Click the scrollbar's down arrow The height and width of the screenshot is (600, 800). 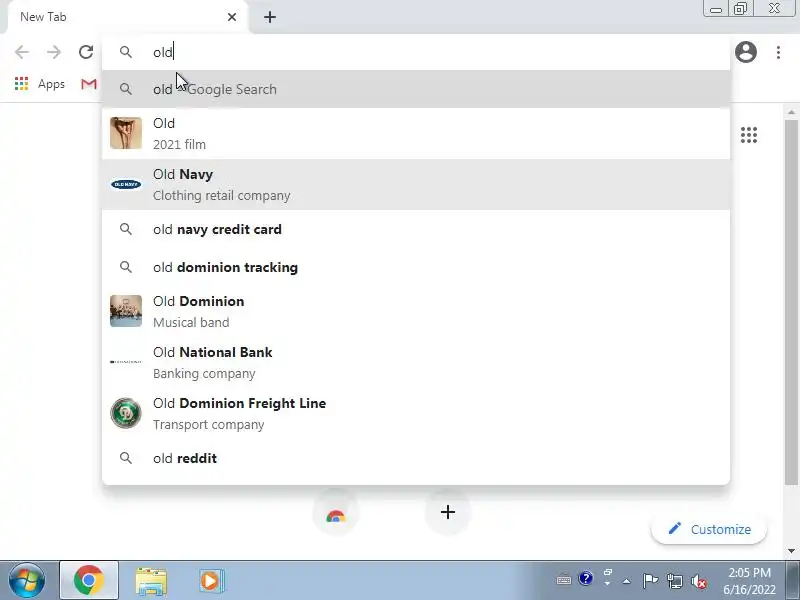click(791, 551)
